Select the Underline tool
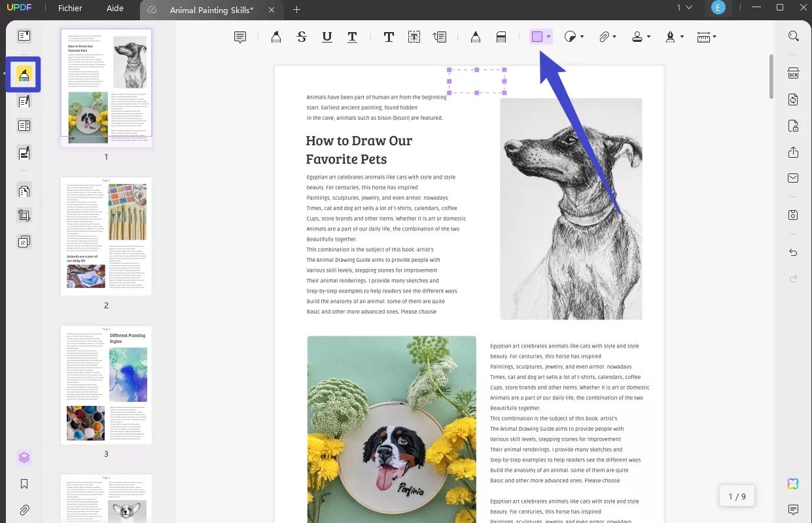 click(x=327, y=37)
